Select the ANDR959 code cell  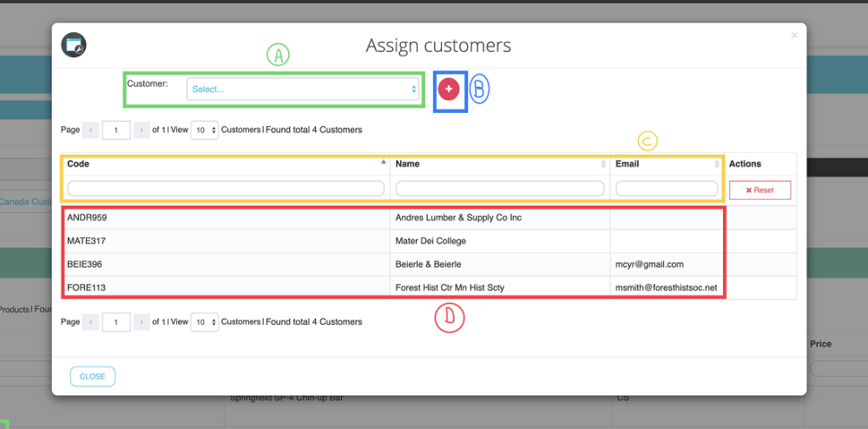(x=226, y=218)
